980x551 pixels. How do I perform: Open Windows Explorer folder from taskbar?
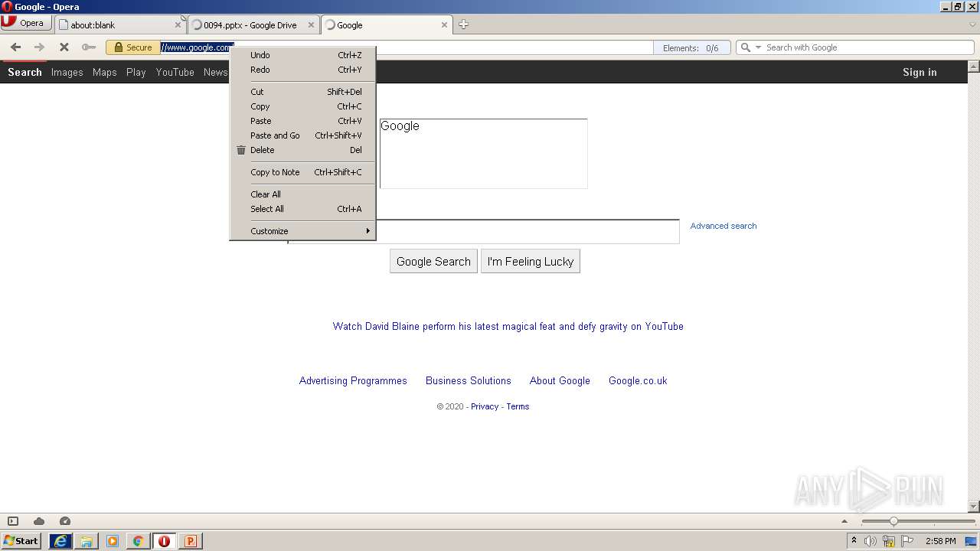[x=87, y=541]
